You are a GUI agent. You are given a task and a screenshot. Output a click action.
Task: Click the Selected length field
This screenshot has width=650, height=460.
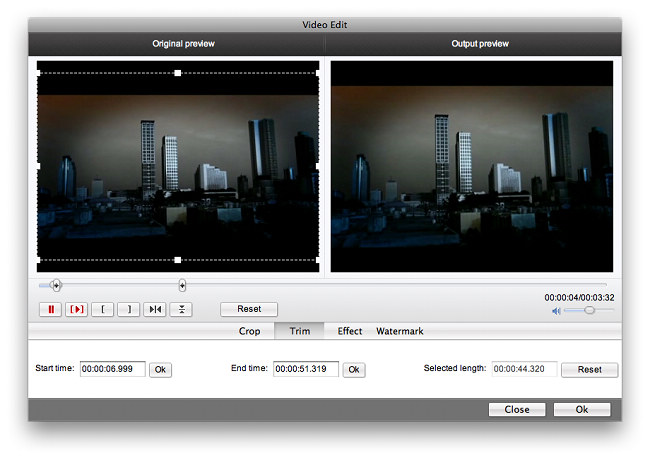(524, 369)
